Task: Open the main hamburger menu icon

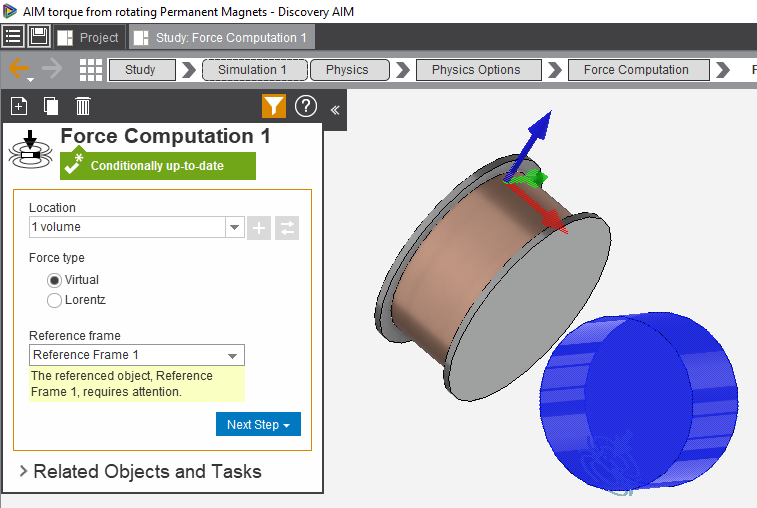Action: pos(13,37)
